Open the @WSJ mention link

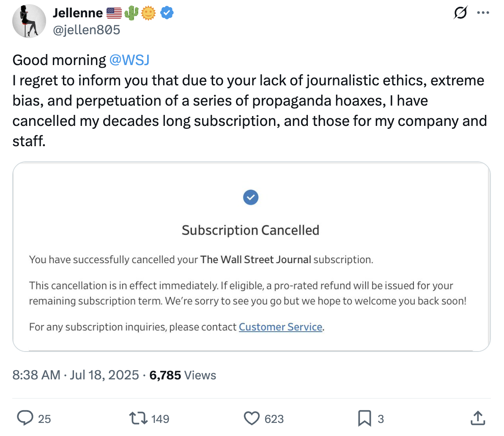point(129,60)
